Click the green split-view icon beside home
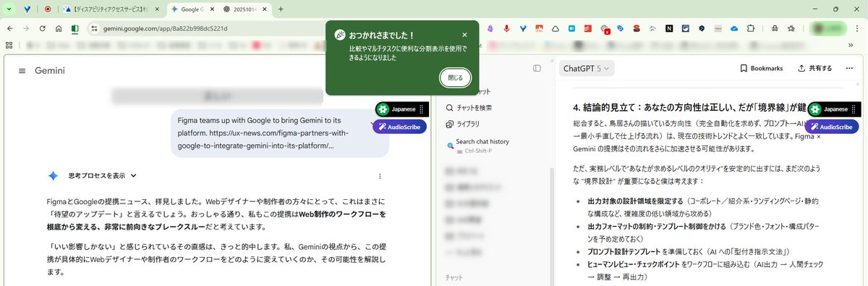The width and height of the screenshot is (868, 286). tap(75, 29)
